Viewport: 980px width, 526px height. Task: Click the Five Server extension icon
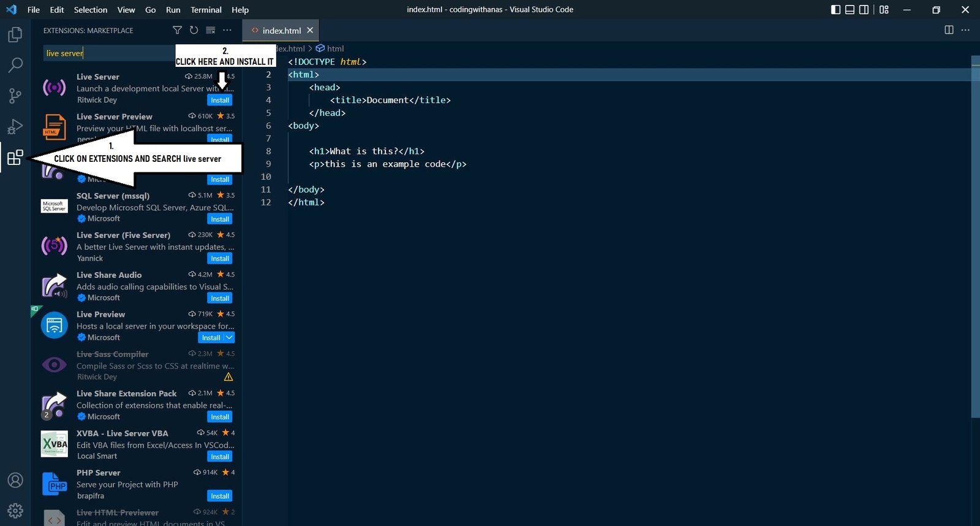coord(54,246)
